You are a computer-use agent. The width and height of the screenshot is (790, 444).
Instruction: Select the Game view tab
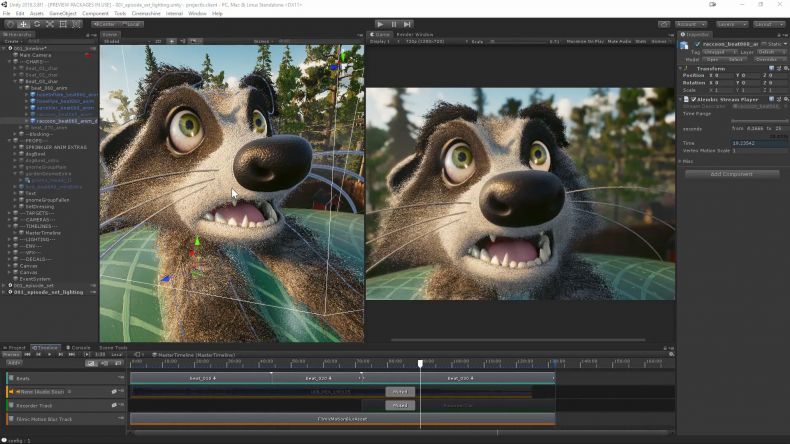pos(380,35)
